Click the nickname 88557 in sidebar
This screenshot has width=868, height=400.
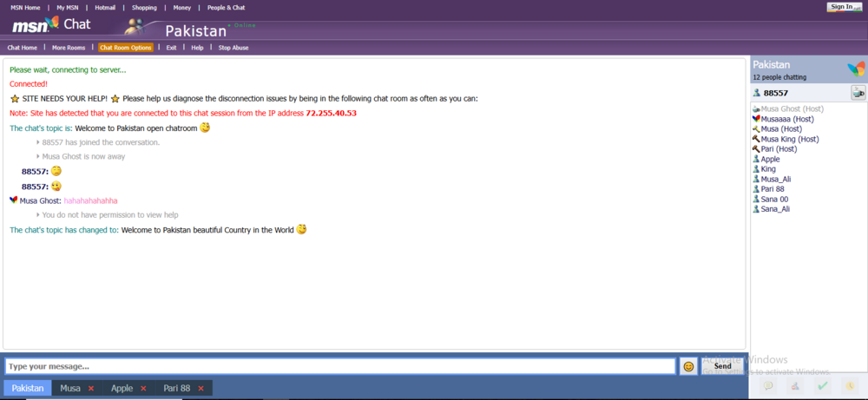coord(775,93)
